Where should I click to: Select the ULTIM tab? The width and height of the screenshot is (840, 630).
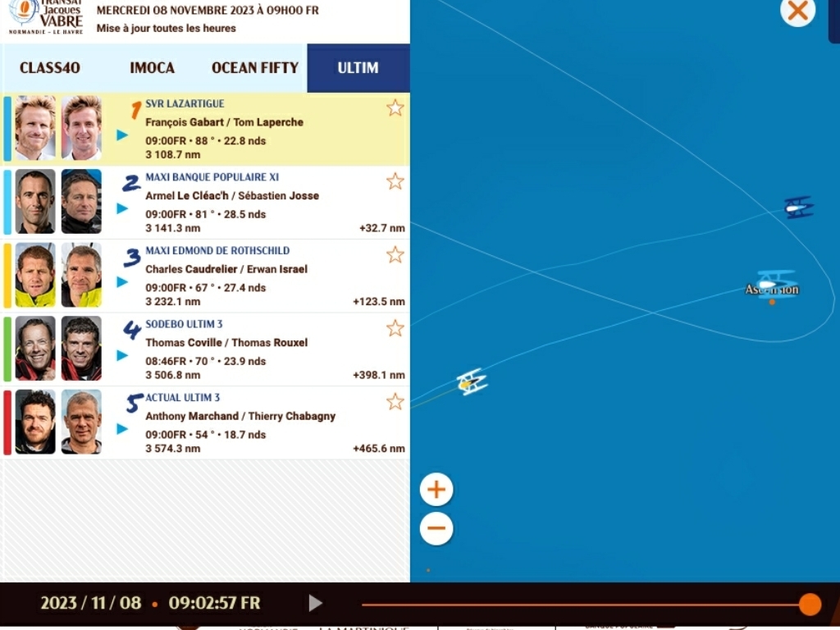[x=358, y=67]
